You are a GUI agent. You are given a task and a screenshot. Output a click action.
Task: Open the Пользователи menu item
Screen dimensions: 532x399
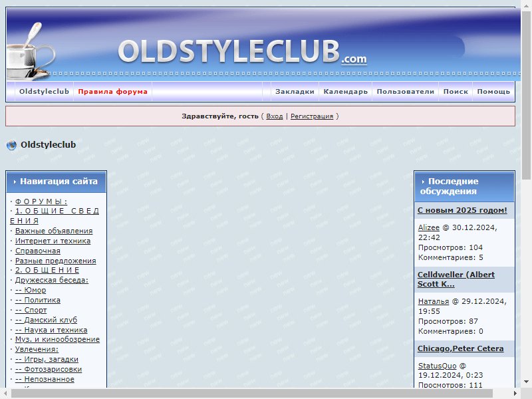[x=406, y=92]
